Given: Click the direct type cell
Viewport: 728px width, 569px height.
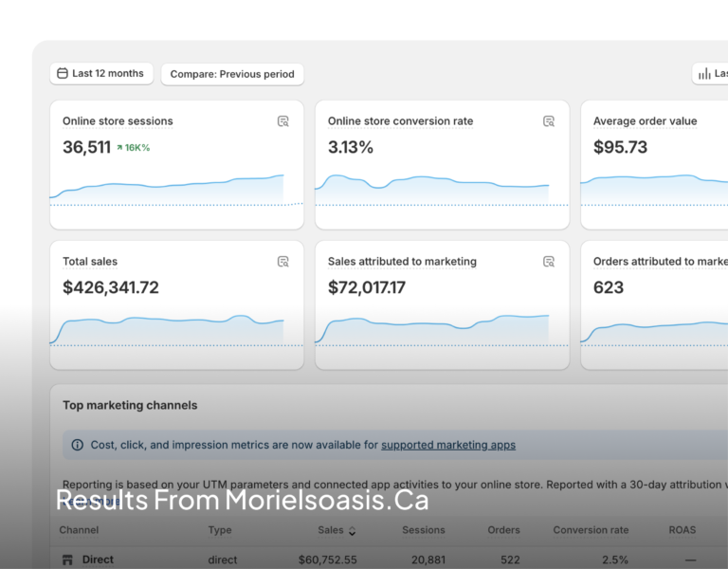Looking at the screenshot, I should (223, 560).
